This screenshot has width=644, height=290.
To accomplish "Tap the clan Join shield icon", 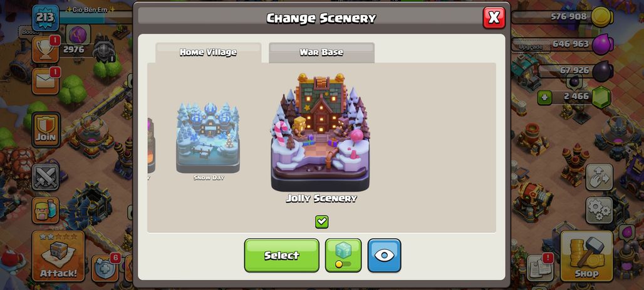I will 46,130.
